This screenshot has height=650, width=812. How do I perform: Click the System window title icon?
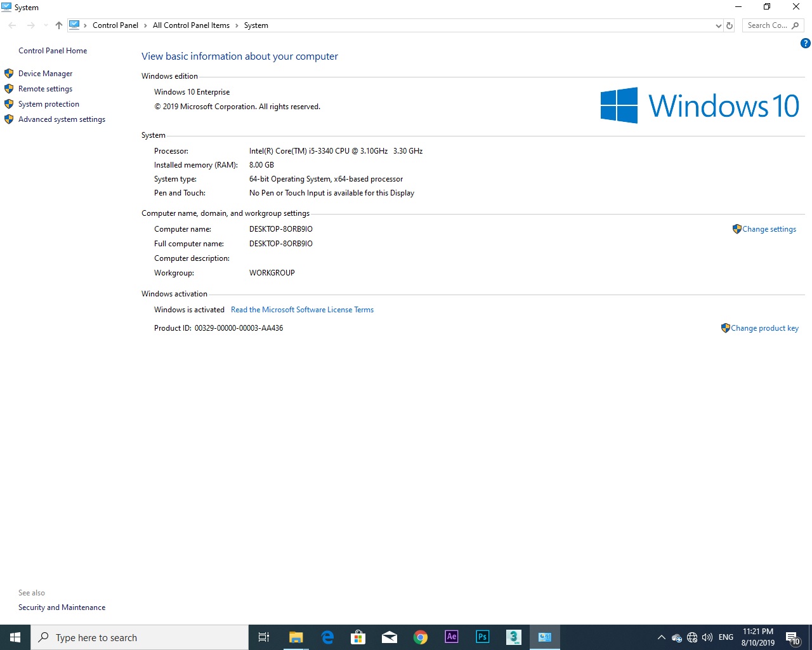tap(6, 7)
